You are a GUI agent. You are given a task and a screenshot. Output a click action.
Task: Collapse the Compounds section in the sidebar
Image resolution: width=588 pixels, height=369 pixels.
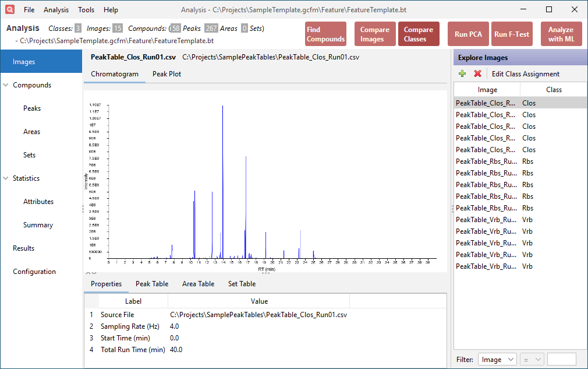pyautogui.click(x=6, y=85)
